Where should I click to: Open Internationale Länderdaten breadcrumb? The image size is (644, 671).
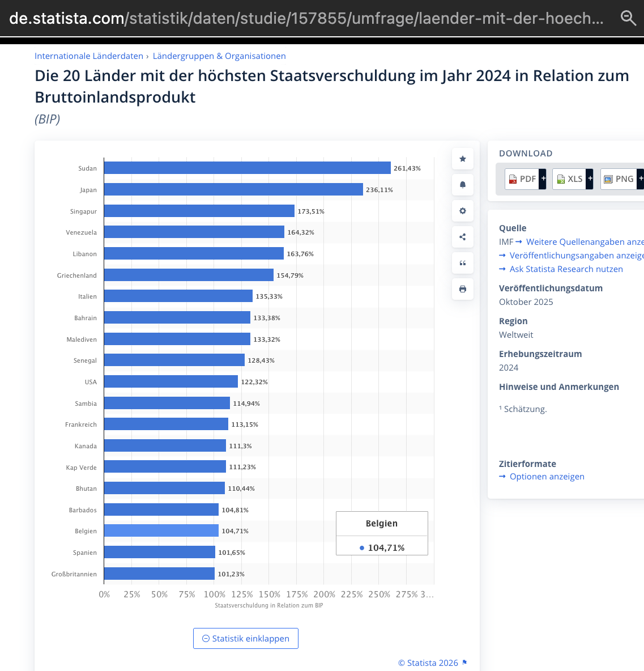[89, 56]
